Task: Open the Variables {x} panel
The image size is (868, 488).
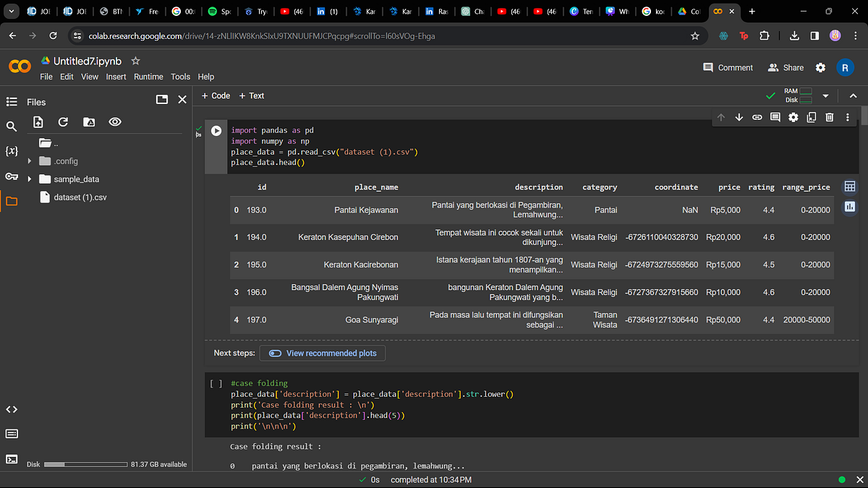Action: tap(12, 152)
